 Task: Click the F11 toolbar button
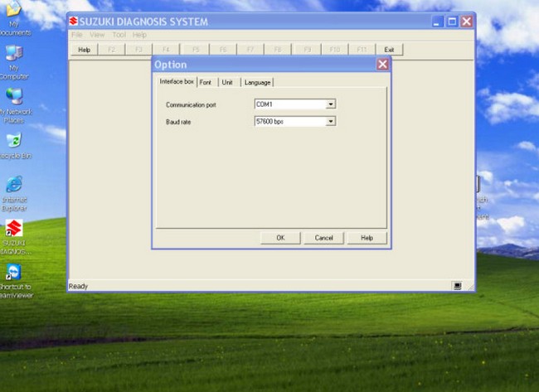point(362,50)
